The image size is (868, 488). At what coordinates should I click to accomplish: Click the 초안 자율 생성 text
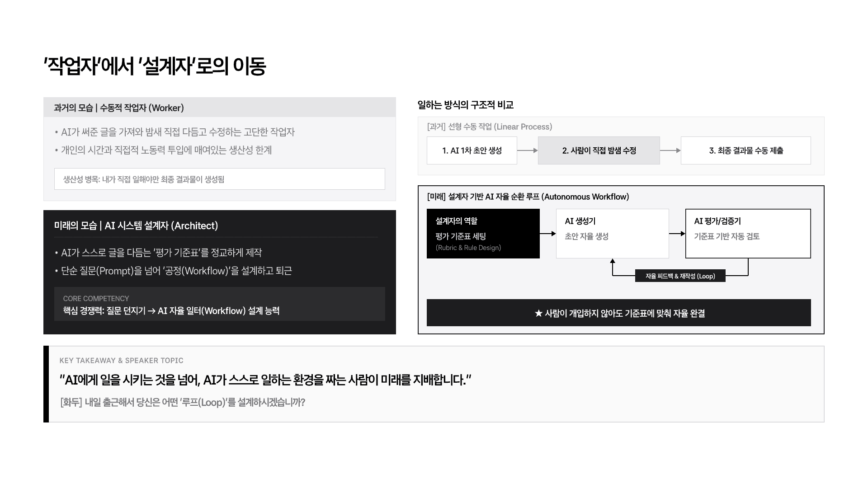(x=587, y=236)
